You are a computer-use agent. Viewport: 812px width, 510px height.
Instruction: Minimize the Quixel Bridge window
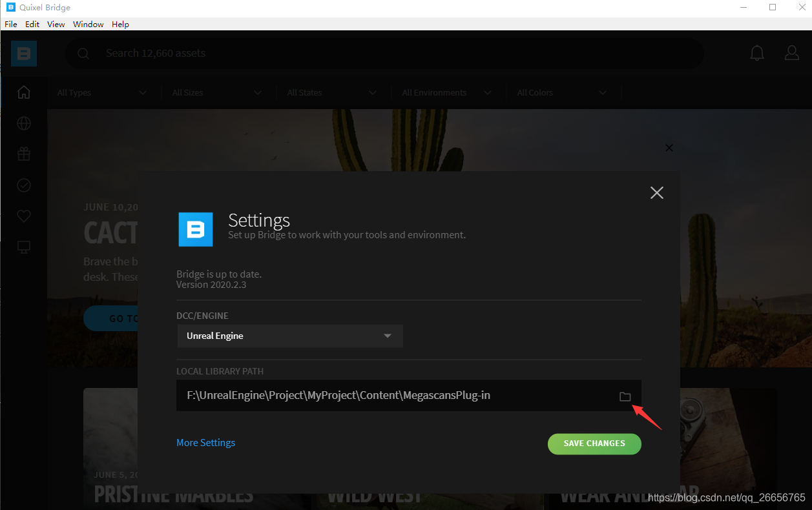pos(743,8)
